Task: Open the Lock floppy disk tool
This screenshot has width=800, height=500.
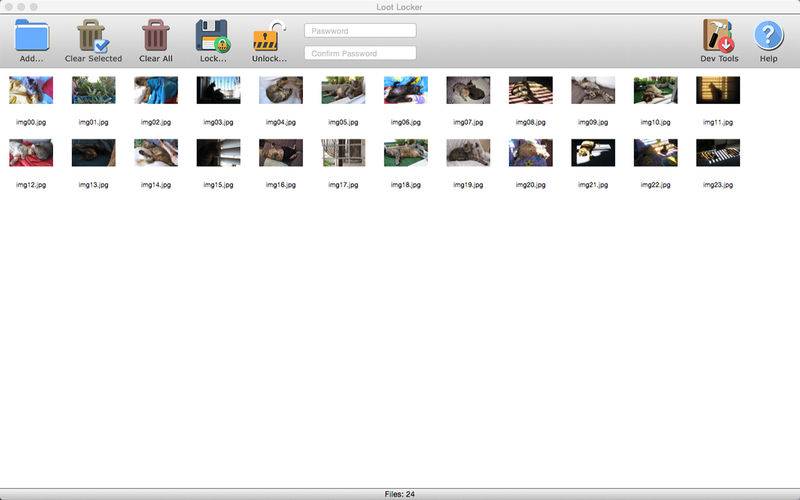Action: (x=213, y=36)
